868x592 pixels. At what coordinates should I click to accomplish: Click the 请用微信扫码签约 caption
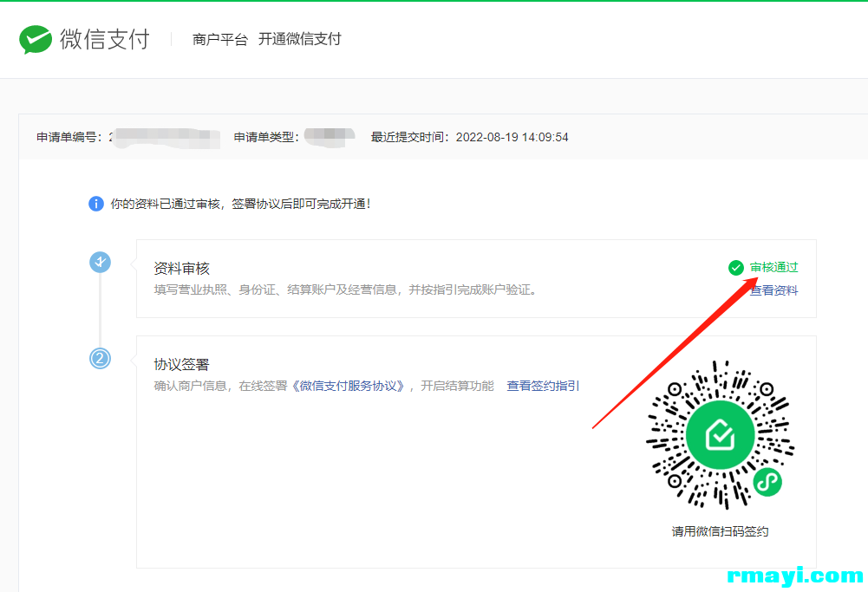721,531
